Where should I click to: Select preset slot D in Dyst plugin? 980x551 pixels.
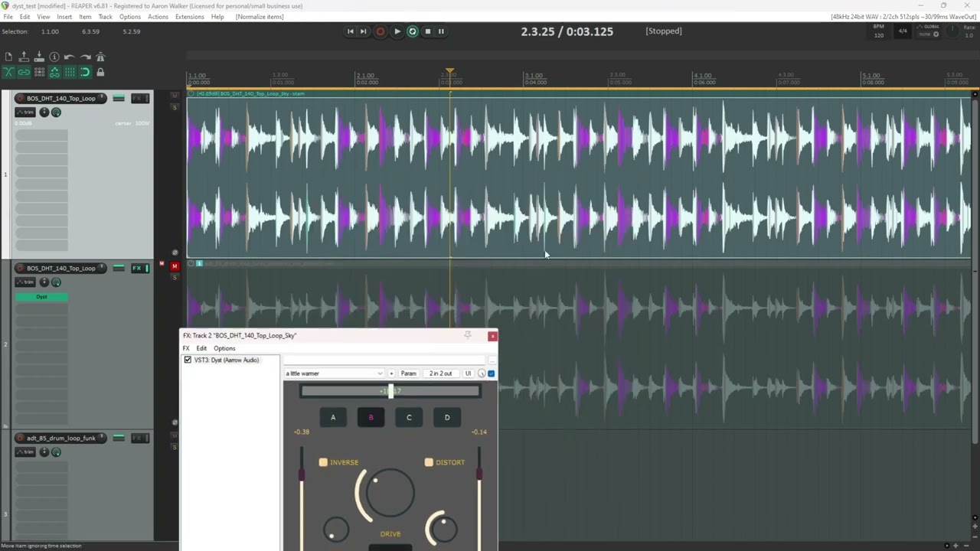click(447, 418)
